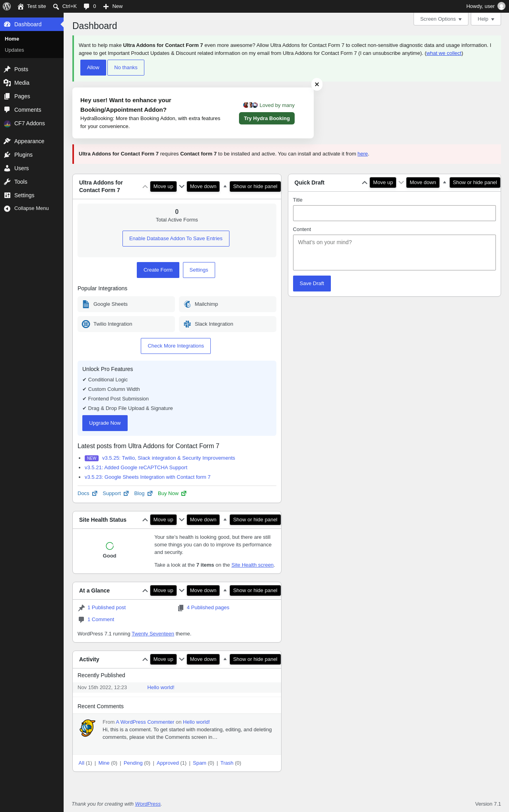509x812 pixels.
Task: Open the Settings menu
Action: [32, 195]
